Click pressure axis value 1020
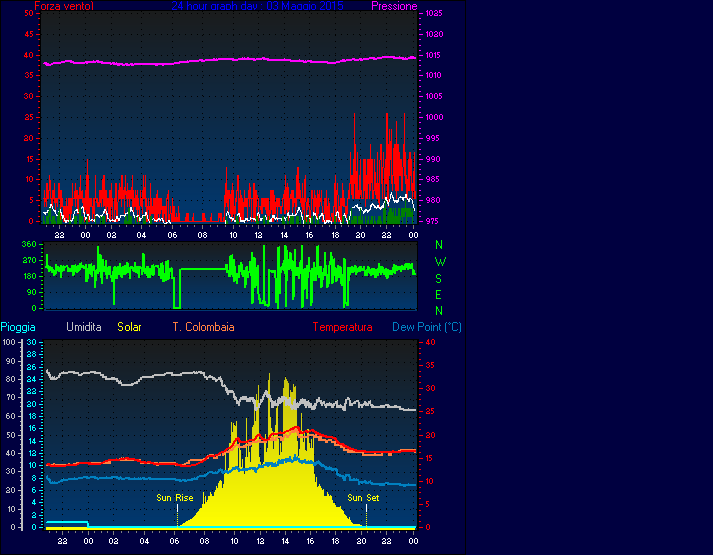The width and height of the screenshot is (713, 555). (x=434, y=34)
